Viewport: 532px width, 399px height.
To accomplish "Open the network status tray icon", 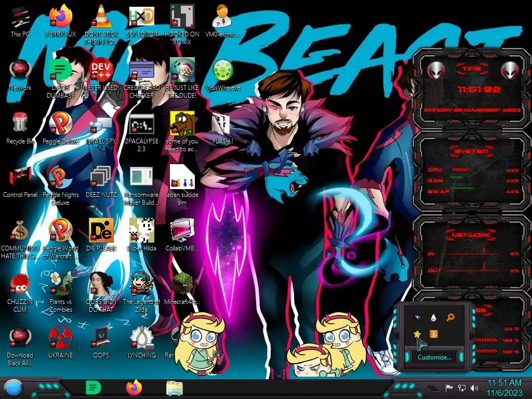I will pos(462,388).
